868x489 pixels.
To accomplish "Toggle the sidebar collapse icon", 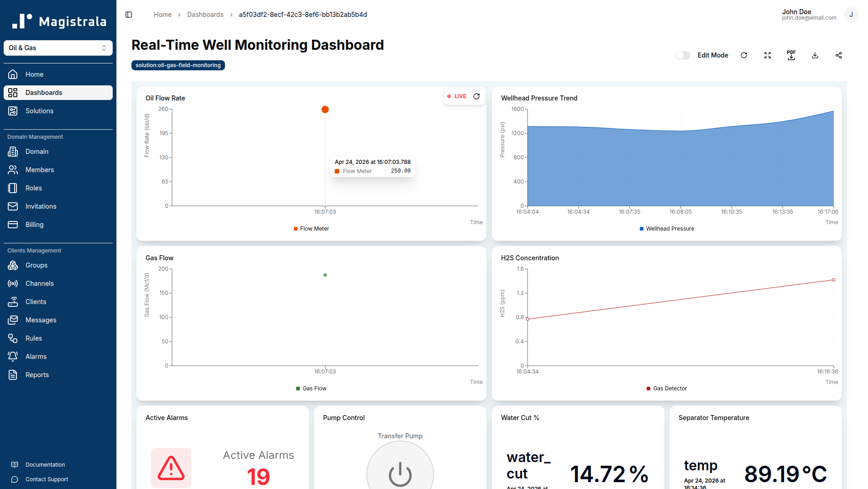I will pyautogui.click(x=129, y=15).
